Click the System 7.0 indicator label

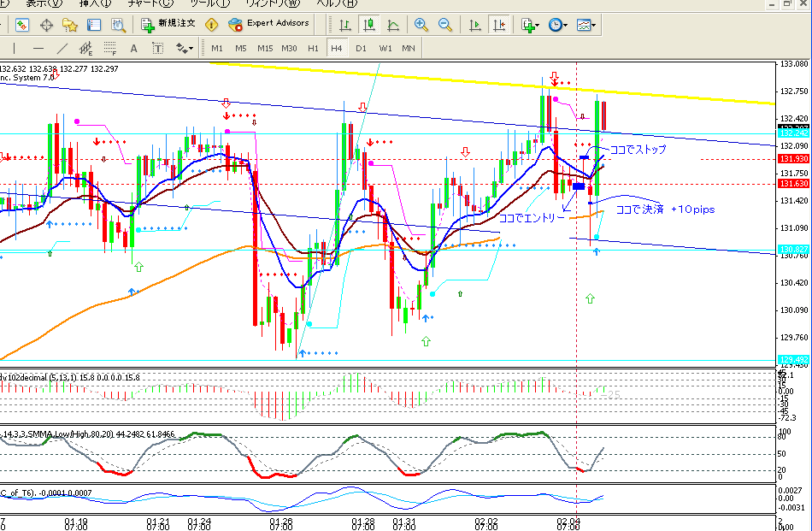coord(33,77)
